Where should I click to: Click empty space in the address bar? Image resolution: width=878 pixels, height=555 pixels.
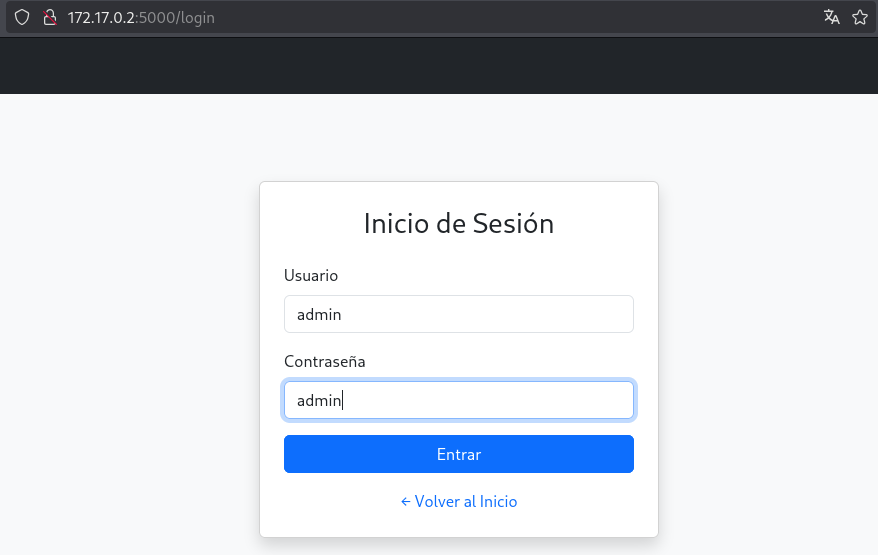pos(504,18)
